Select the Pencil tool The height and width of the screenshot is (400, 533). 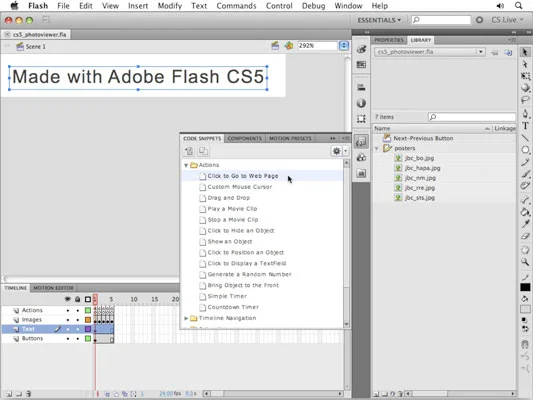pyautogui.click(x=525, y=162)
